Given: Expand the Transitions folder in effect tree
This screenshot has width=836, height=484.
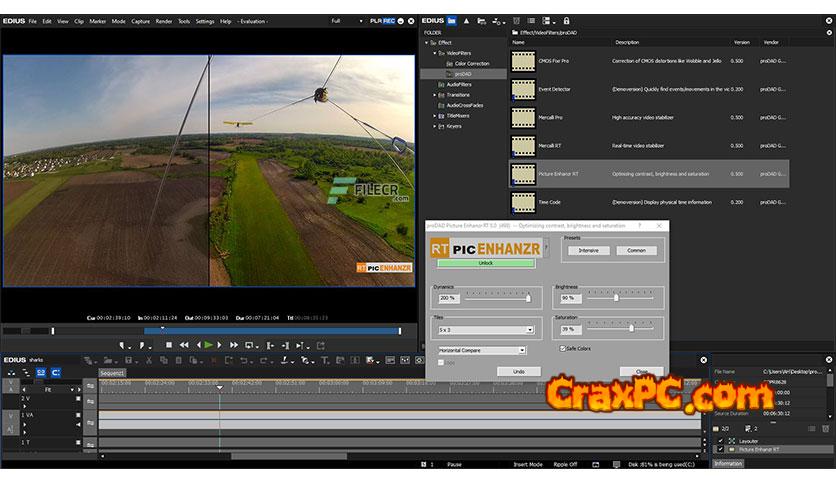Looking at the screenshot, I should point(435,94).
